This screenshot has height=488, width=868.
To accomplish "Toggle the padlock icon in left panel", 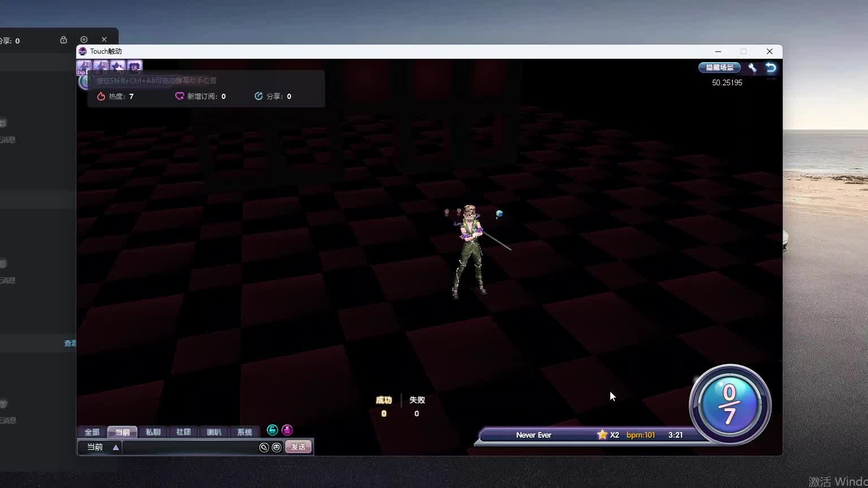I will 63,40.
